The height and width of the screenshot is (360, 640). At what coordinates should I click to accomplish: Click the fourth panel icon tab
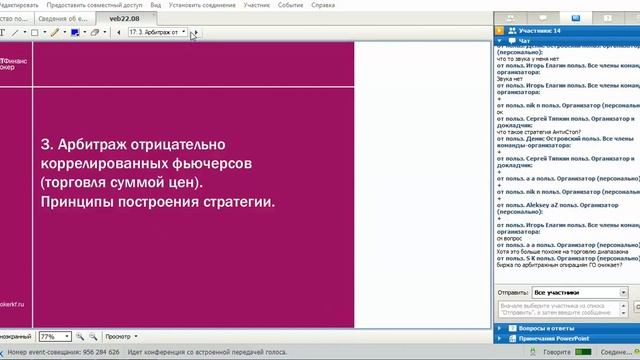tap(608, 18)
